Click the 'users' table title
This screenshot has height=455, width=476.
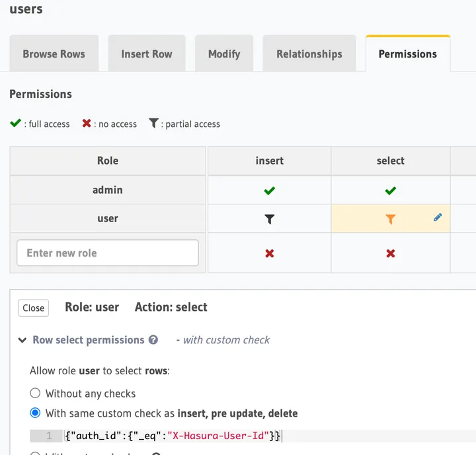coord(26,9)
